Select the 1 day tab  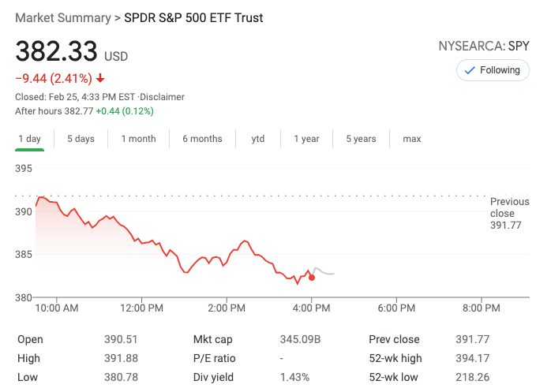(29, 139)
